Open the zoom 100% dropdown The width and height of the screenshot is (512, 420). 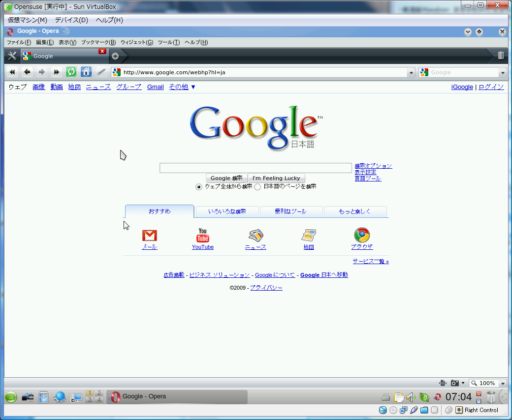pyautogui.click(x=503, y=383)
